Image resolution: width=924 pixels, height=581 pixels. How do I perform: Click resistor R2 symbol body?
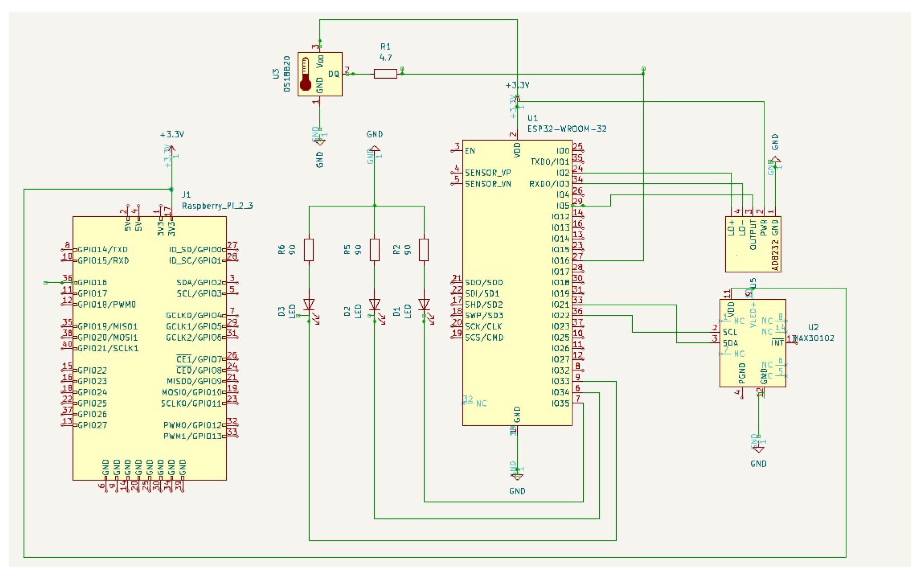click(x=424, y=250)
